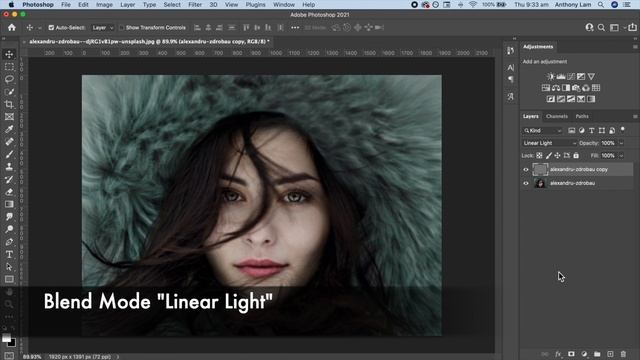Image resolution: width=640 pixels, height=360 pixels.
Task: Delete layer using trash icon
Action: [x=623, y=354]
